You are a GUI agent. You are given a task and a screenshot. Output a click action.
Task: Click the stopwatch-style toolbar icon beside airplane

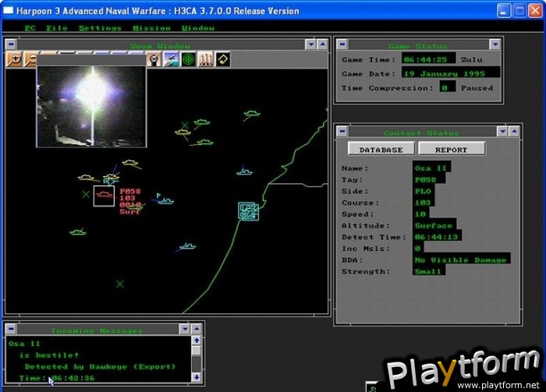(x=154, y=59)
